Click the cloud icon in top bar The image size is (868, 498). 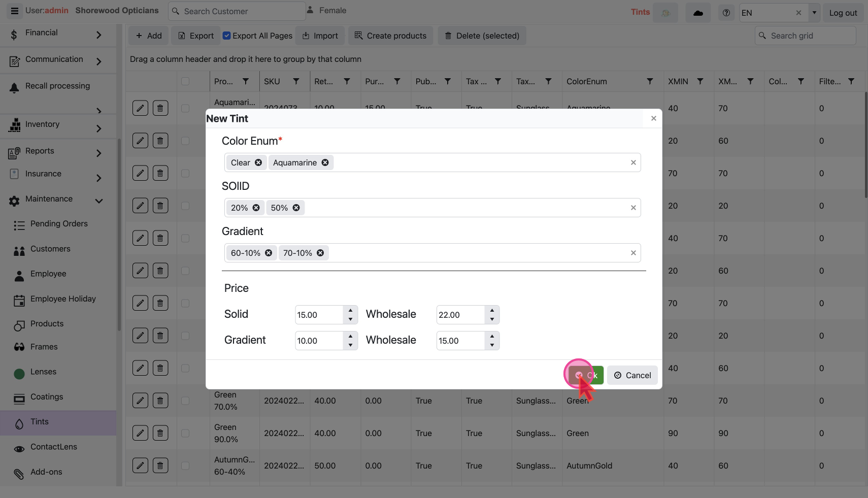pyautogui.click(x=698, y=13)
